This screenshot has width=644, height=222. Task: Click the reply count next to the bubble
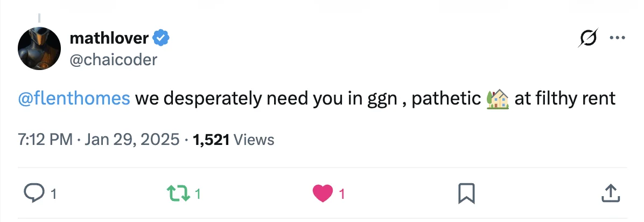point(53,194)
